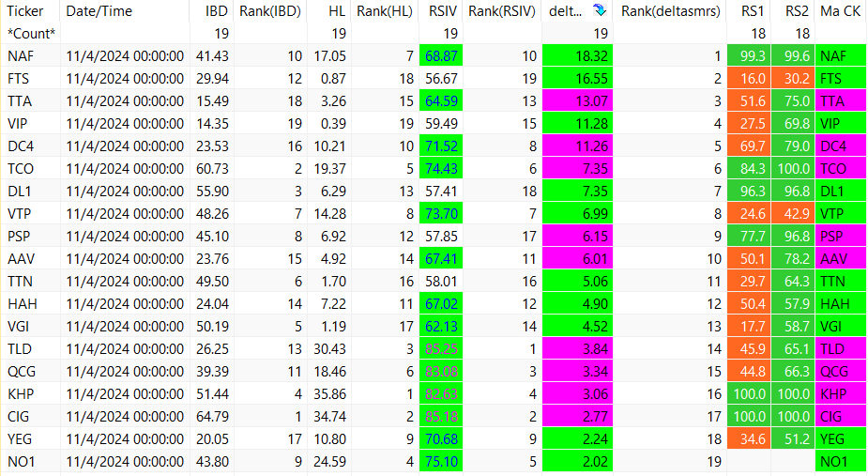Click RS2 value 30.2 in FTS row
Image resolution: width=868 pixels, height=476 pixels.
tap(792, 79)
